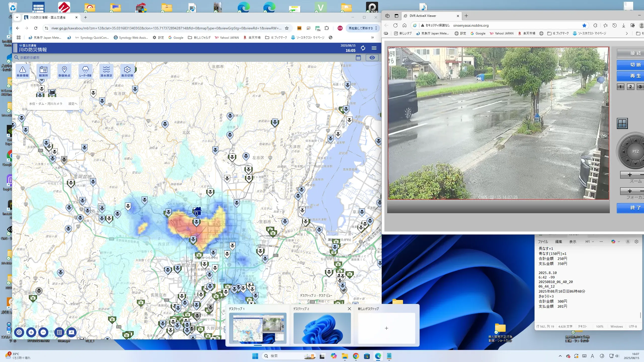Expand the bookmarks overflow chevron in Chrome
The image size is (644, 362).
click(x=372, y=37)
